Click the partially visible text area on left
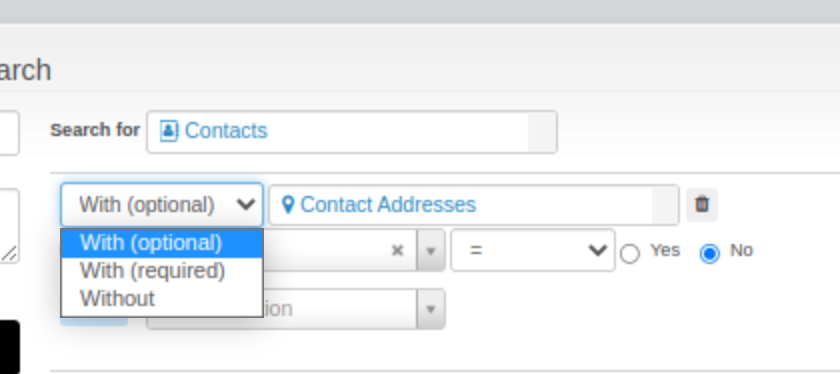The image size is (840, 374). (x=10, y=226)
